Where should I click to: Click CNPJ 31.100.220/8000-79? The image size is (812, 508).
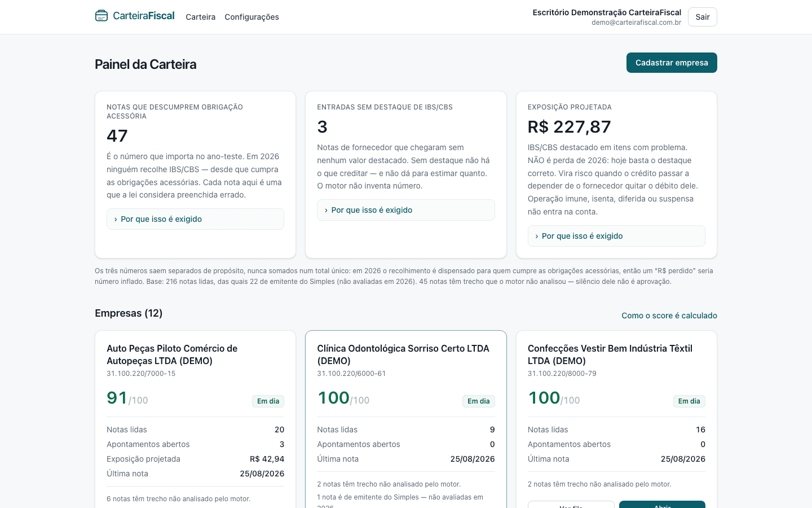(562, 374)
